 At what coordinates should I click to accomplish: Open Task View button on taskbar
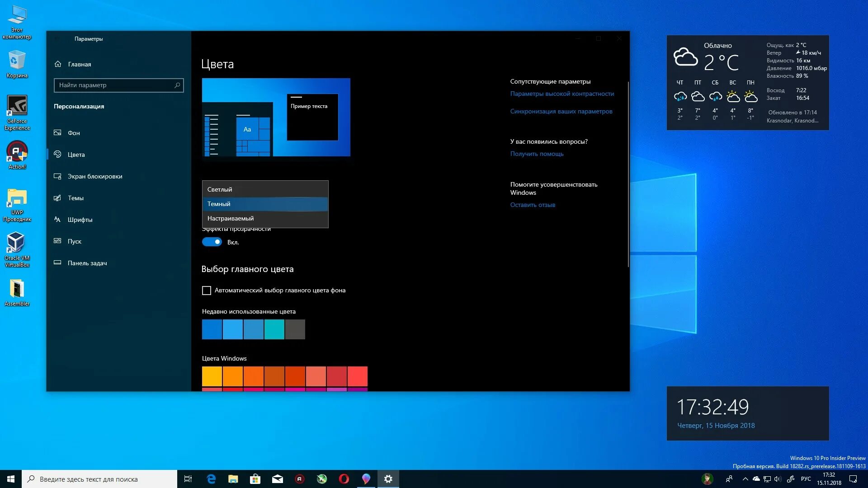click(188, 479)
